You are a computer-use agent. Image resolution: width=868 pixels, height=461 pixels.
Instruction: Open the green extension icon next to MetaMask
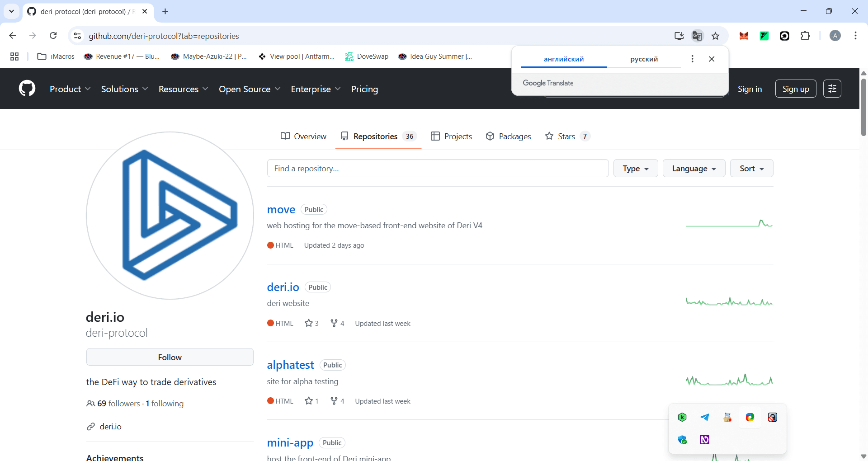pyautogui.click(x=764, y=36)
